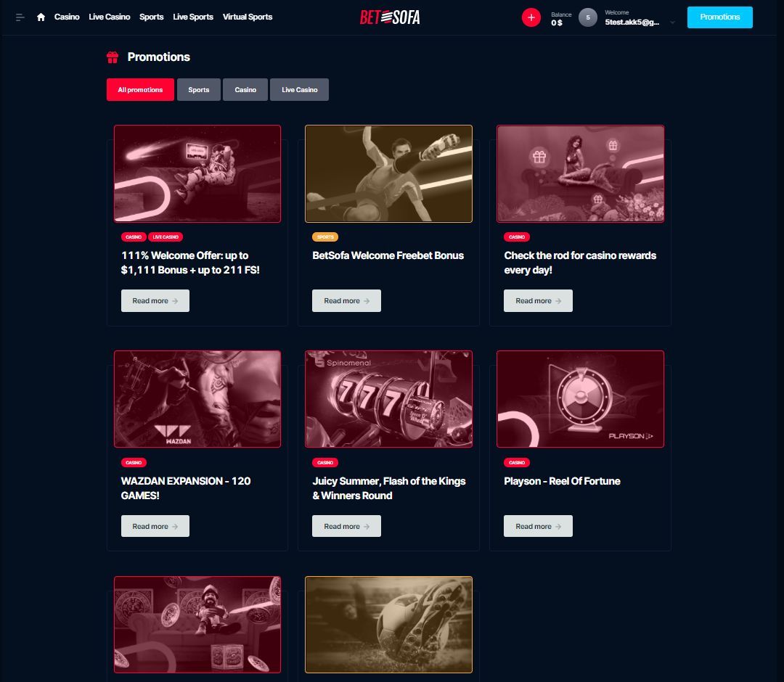784x682 pixels.
Task: Select the All promotions filter tab
Action: pyautogui.click(x=140, y=90)
